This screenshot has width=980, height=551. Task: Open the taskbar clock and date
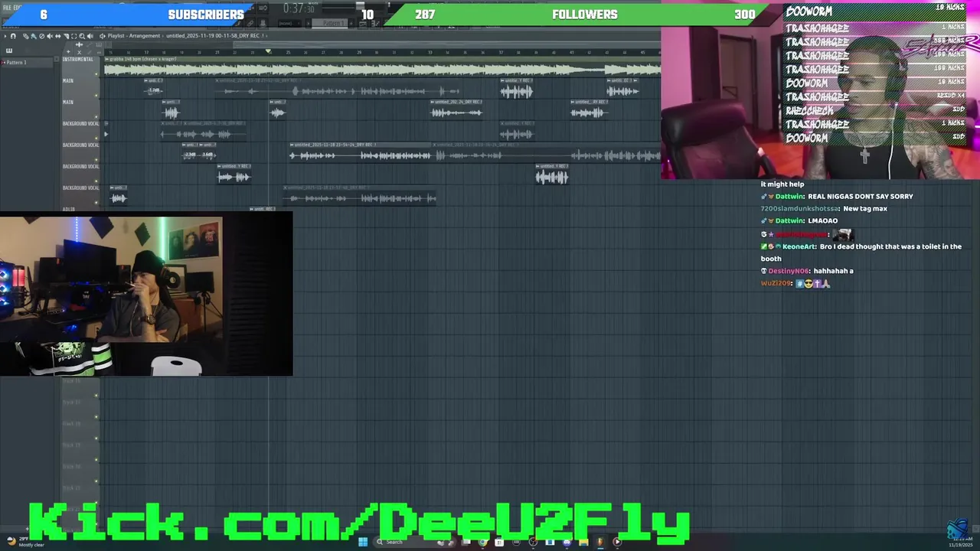pyautogui.click(x=961, y=542)
